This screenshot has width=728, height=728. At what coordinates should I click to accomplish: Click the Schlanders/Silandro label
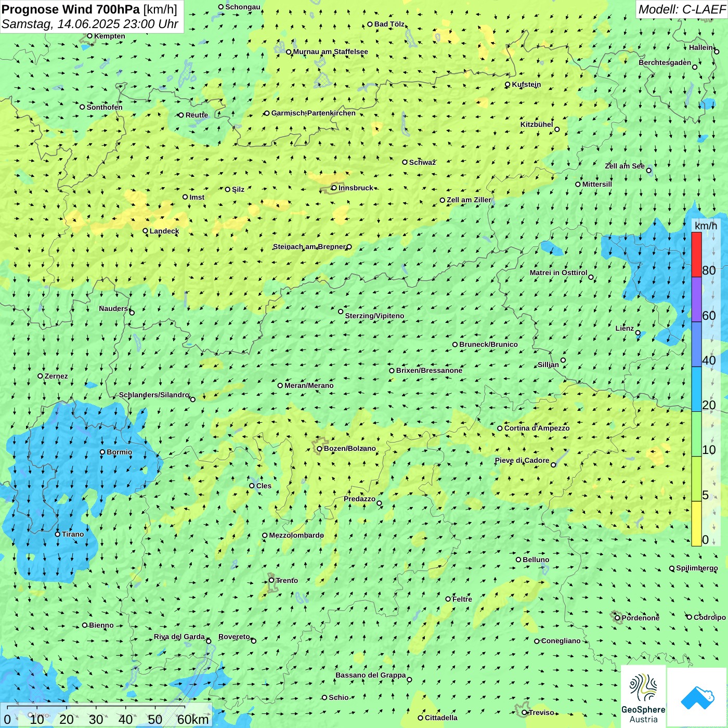154,395
